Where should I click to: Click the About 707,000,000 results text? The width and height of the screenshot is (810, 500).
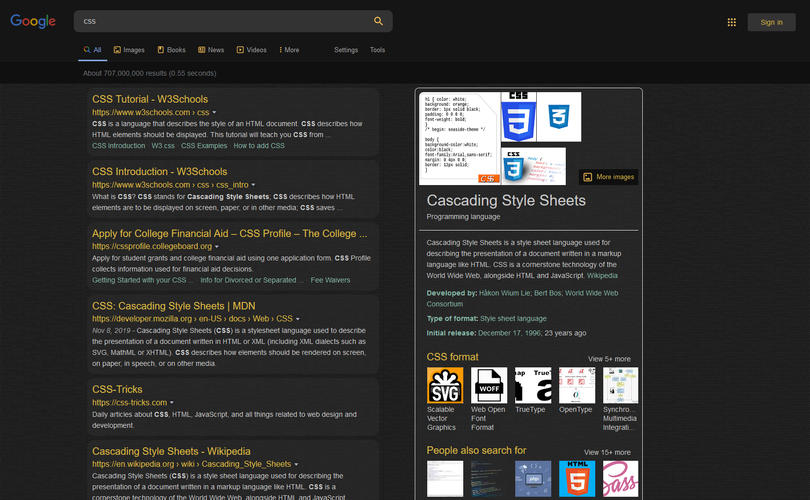[149, 73]
